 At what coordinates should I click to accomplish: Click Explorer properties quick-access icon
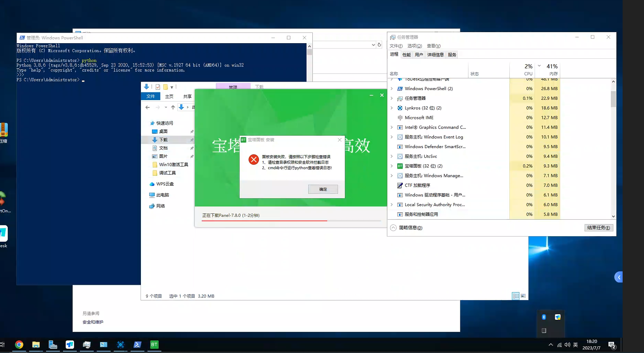tap(158, 87)
